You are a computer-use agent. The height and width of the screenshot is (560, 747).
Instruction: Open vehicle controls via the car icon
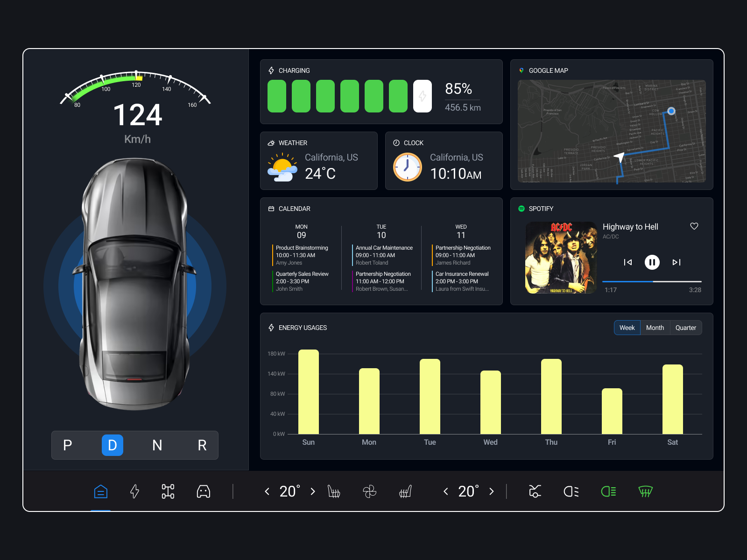point(204,491)
